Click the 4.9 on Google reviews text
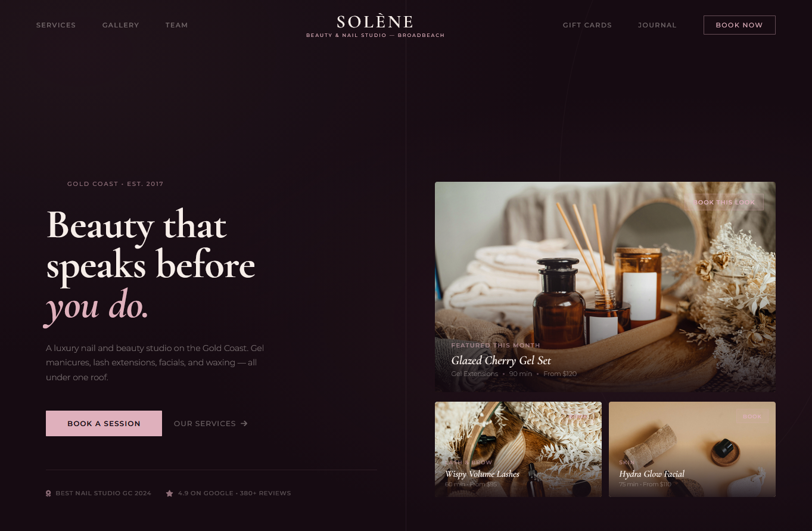 pos(234,493)
